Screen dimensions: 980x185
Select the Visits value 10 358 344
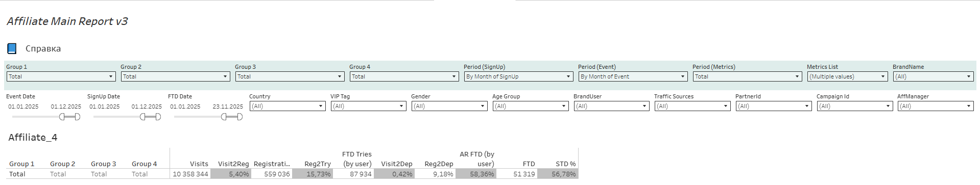[x=190, y=174]
